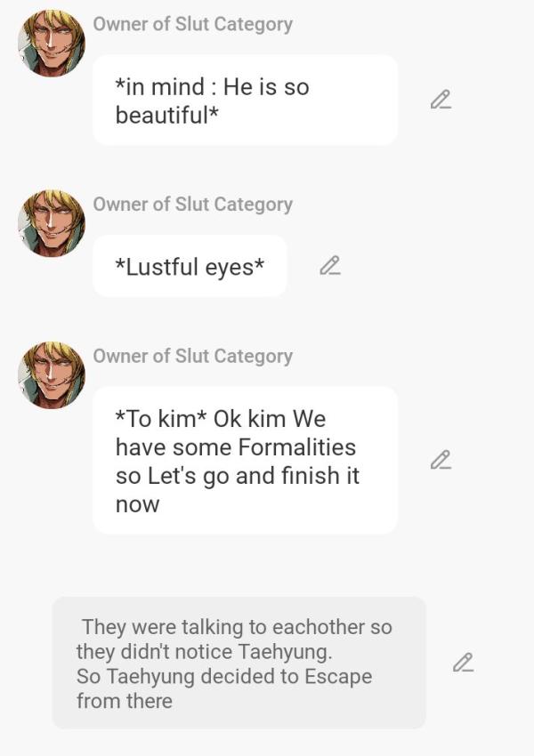This screenshot has width=534, height=756.
Task: Tap sender name above "Lustful eyes" bubble
Action: click(192, 205)
